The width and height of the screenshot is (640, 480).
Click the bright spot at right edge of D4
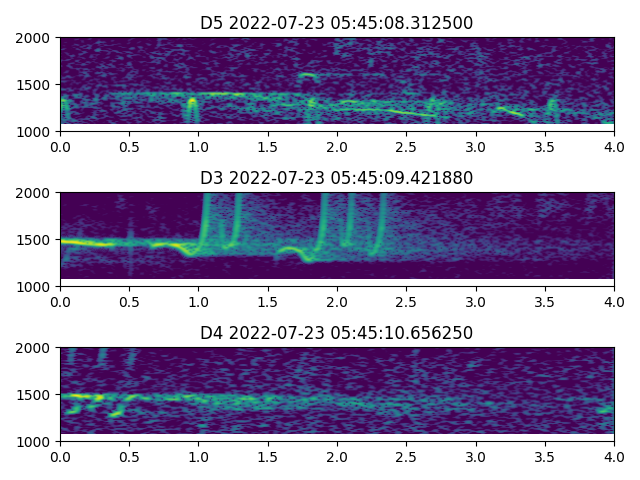click(x=606, y=409)
